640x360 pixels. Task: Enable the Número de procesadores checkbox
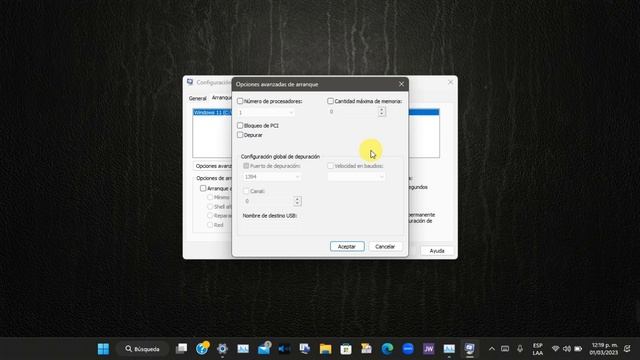pyautogui.click(x=240, y=101)
